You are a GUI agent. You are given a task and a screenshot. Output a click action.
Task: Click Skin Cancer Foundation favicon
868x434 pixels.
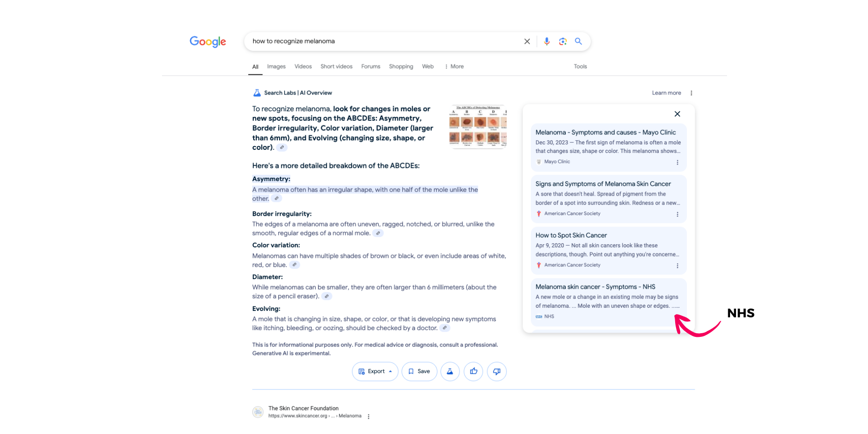click(x=258, y=412)
